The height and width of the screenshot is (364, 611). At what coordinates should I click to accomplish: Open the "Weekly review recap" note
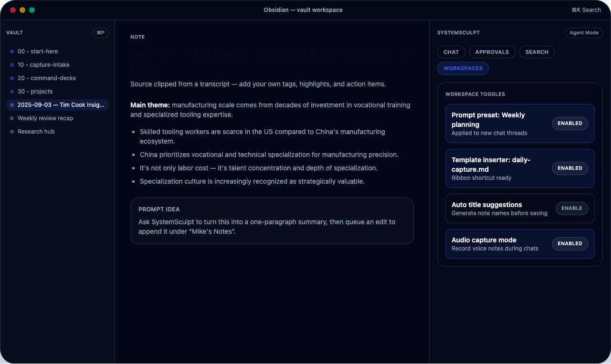click(45, 118)
